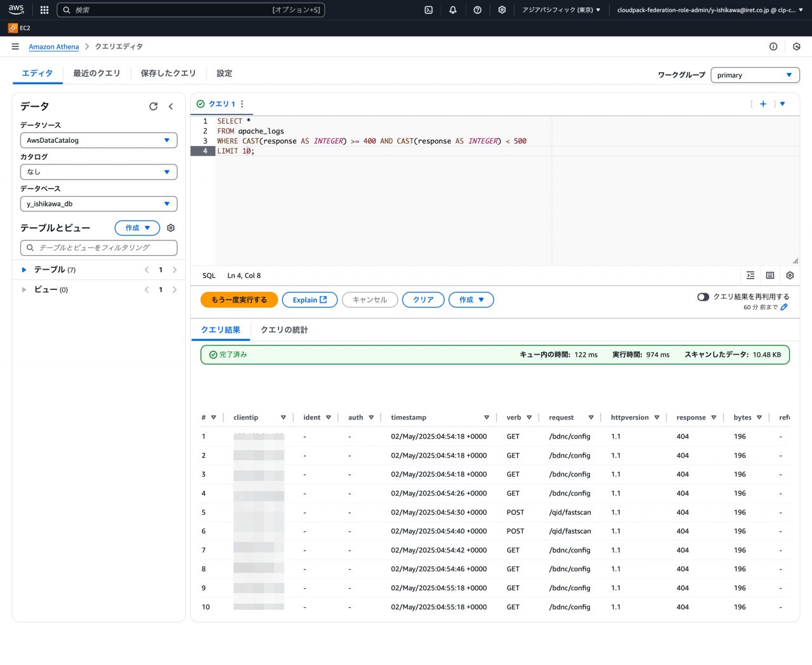812x665 pixels.
Task: Expand the Tables (7) section
Action: [x=24, y=270]
